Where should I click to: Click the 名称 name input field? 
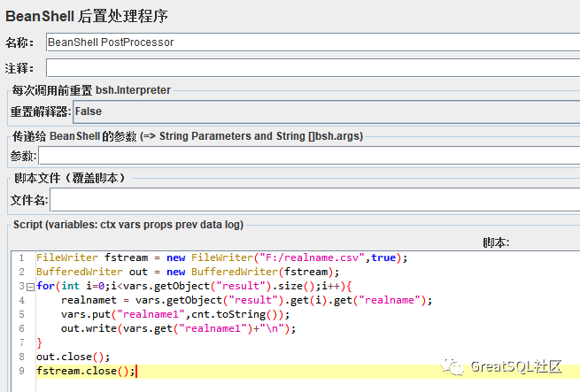point(312,42)
